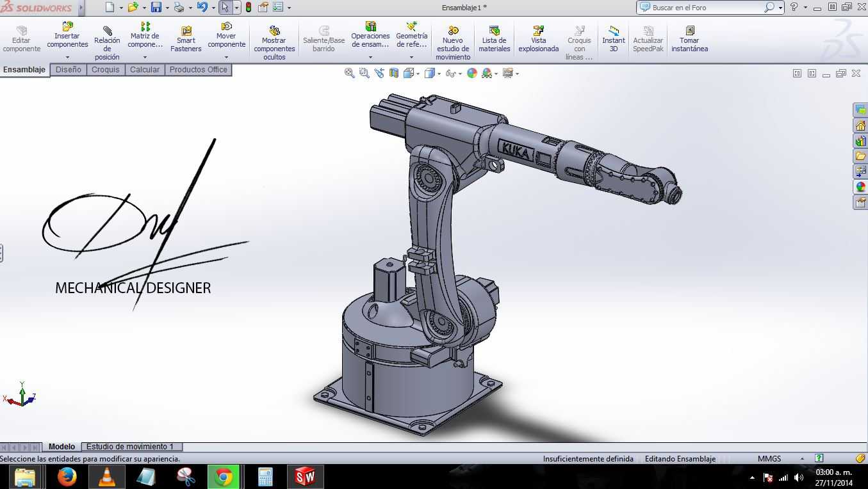868x489 pixels.
Task: Click Matriz de componentes tool
Action: coord(145,36)
